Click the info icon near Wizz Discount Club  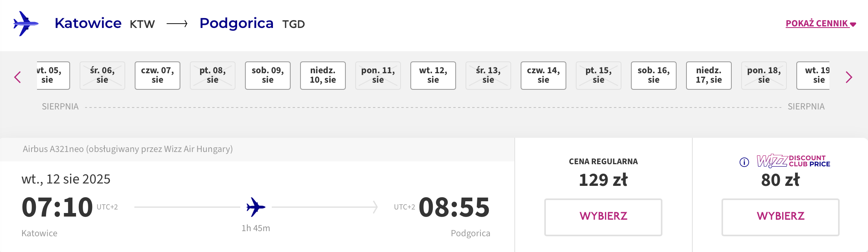point(744,162)
